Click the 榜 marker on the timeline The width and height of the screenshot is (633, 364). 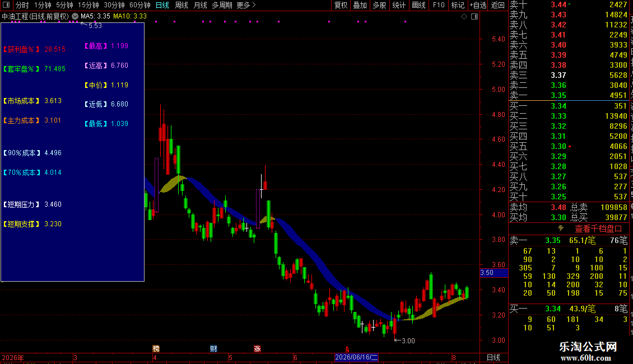coord(156,349)
